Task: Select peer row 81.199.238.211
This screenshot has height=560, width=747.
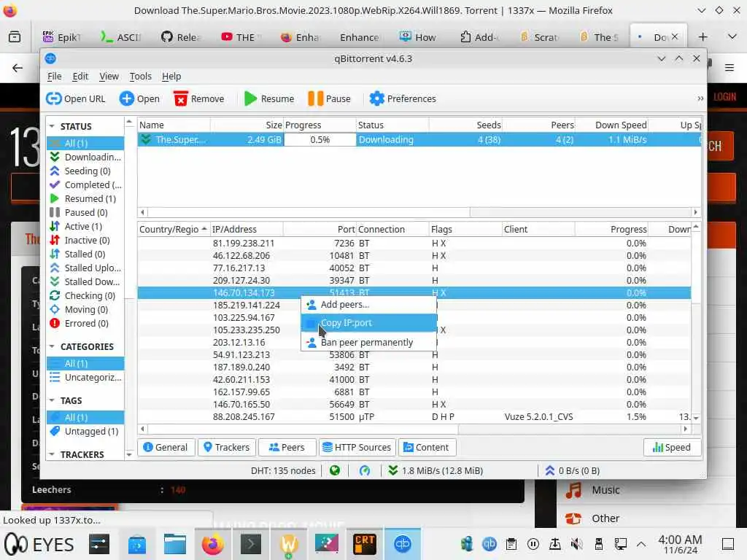Action: tap(414, 244)
